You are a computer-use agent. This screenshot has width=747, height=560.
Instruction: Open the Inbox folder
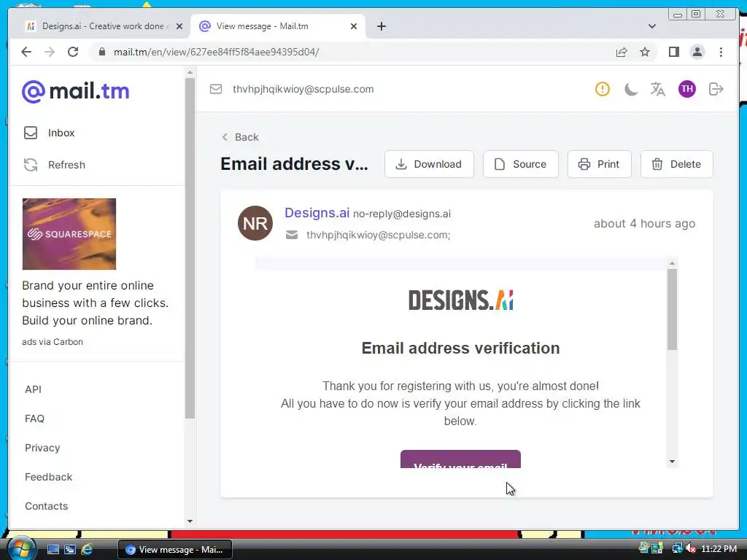[x=61, y=133]
